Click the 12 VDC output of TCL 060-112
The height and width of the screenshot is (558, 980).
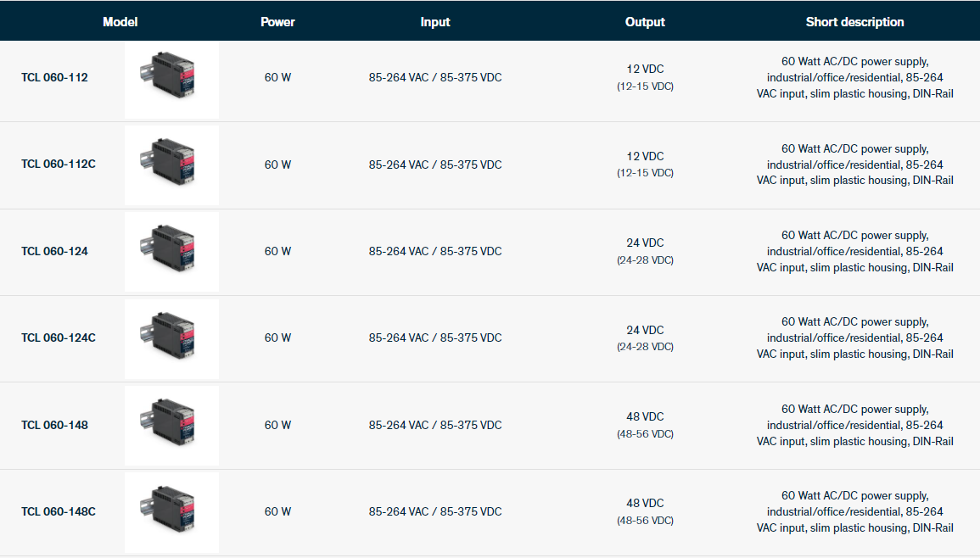(645, 70)
